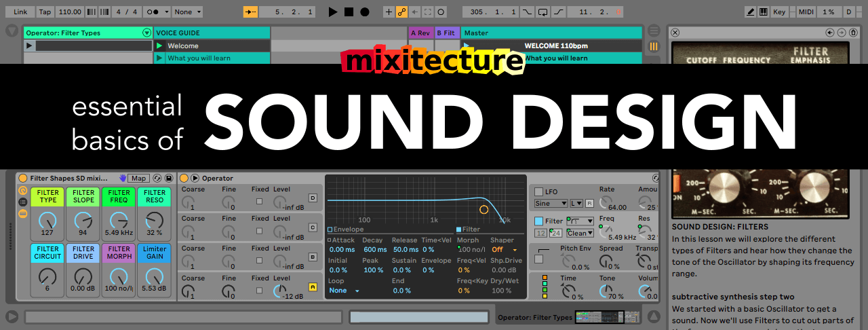Enable the LFO checkbox
The height and width of the screenshot is (330, 868).
(539, 191)
